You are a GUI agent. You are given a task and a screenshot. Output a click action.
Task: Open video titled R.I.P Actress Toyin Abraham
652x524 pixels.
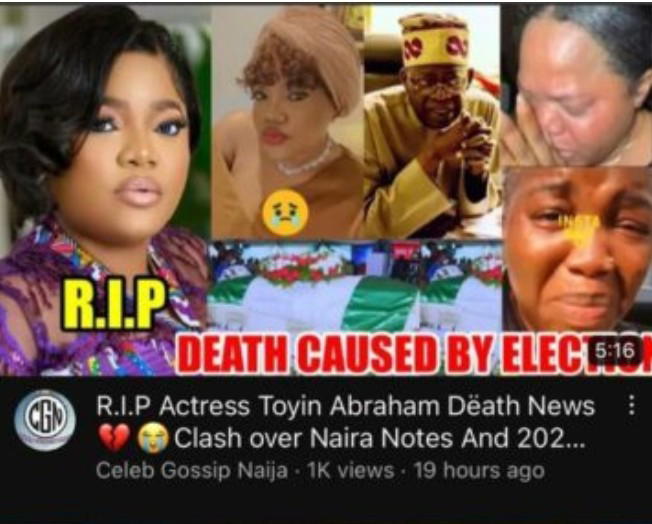point(345,405)
